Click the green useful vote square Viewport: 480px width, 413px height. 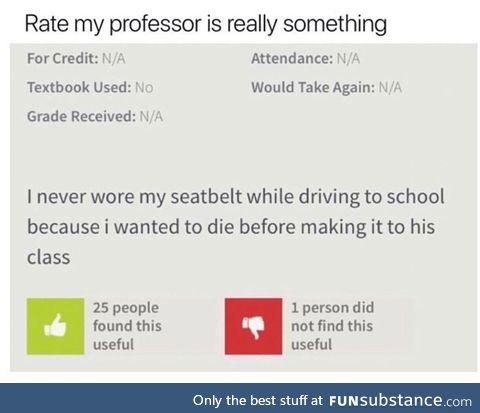click(x=55, y=326)
